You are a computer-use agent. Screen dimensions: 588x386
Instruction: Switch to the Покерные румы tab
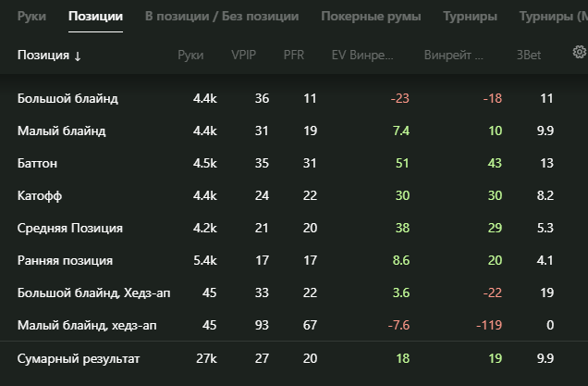coord(371,17)
